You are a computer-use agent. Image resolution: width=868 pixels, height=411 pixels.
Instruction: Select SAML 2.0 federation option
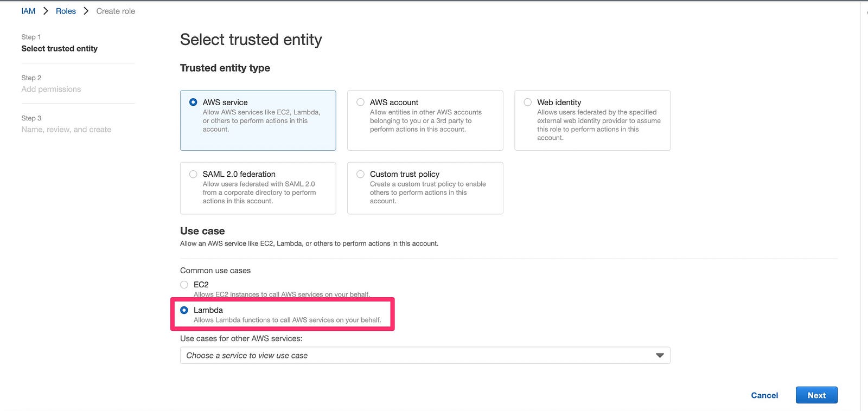193,174
